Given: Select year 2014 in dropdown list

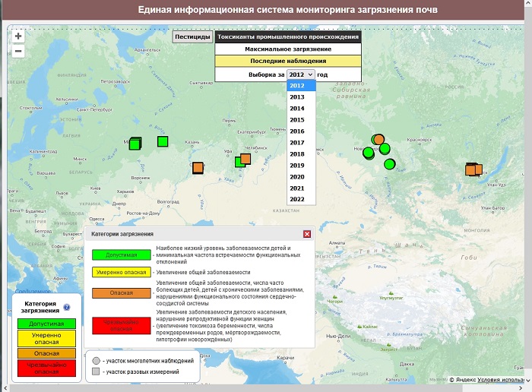Looking at the screenshot, I should click(x=301, y=109).
